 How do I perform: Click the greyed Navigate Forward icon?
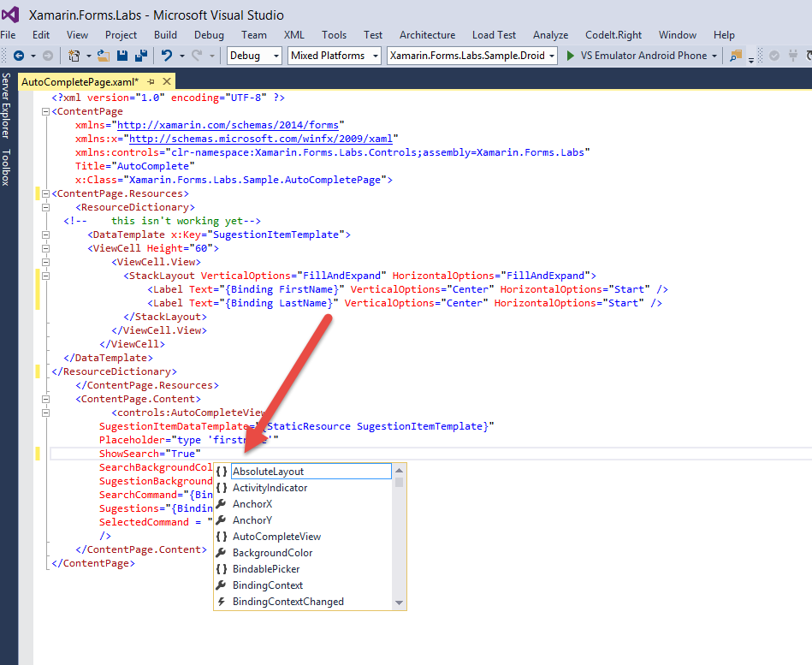point(48,56)
